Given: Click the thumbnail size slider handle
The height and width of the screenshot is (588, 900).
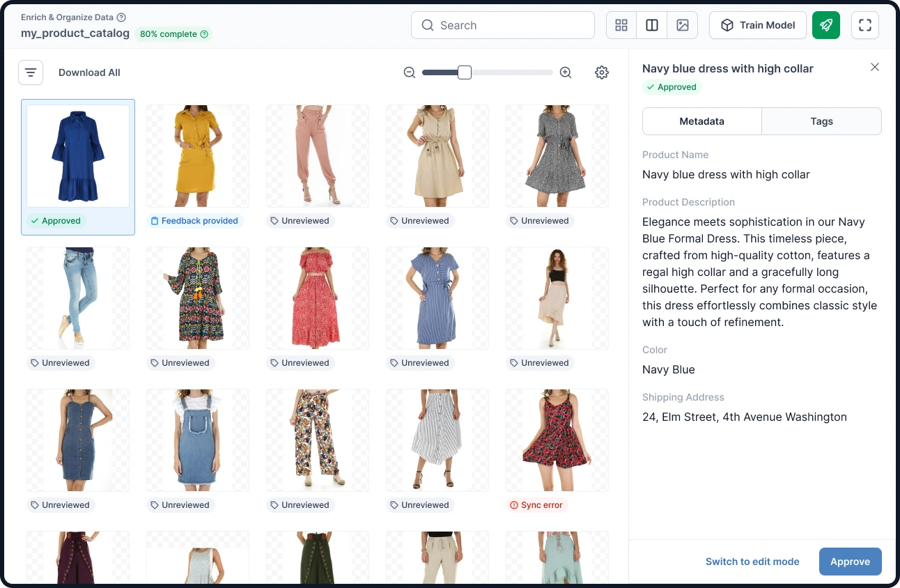Looking at the screenshot, I should point(465,72).
